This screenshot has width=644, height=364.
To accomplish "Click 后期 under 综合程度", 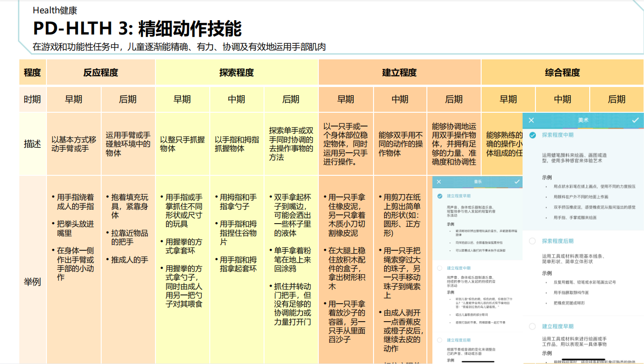I will (x=617, y=99).
